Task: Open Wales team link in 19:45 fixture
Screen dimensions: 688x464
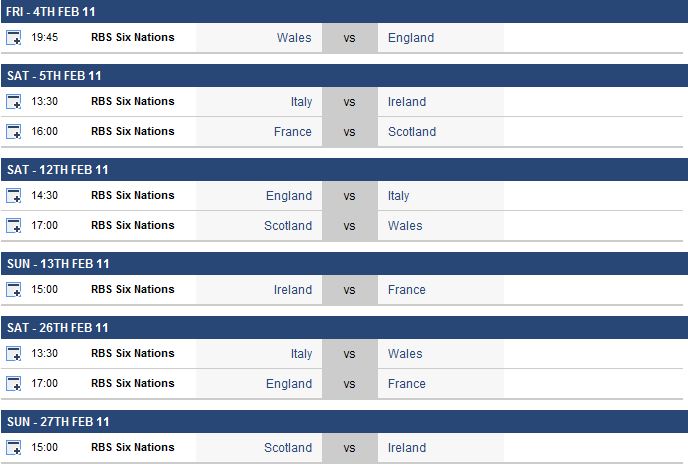Action: [x=294, y=38]
